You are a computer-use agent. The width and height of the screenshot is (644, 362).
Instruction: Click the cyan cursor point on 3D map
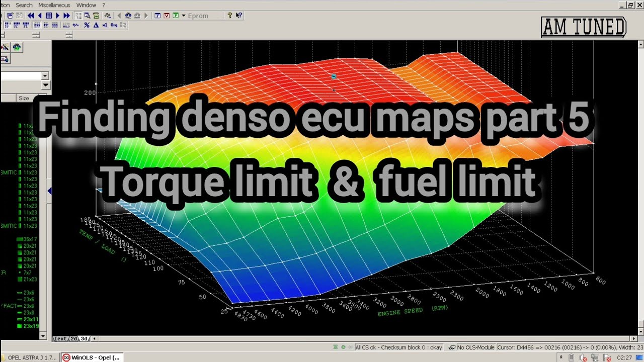click(333, 76)
